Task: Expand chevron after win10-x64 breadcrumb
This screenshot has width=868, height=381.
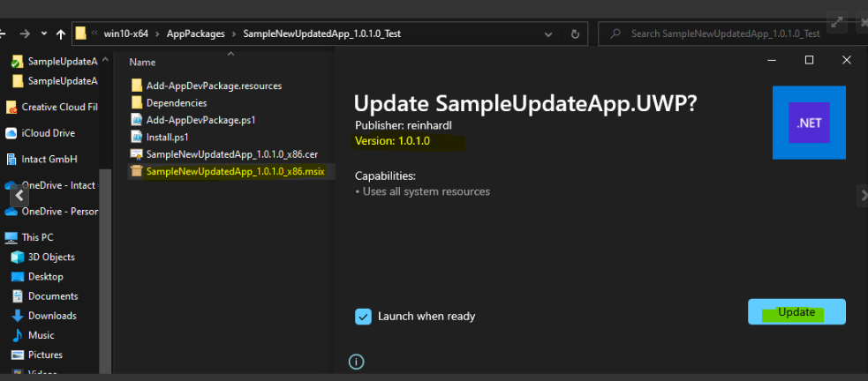Action: coord(158,34)
